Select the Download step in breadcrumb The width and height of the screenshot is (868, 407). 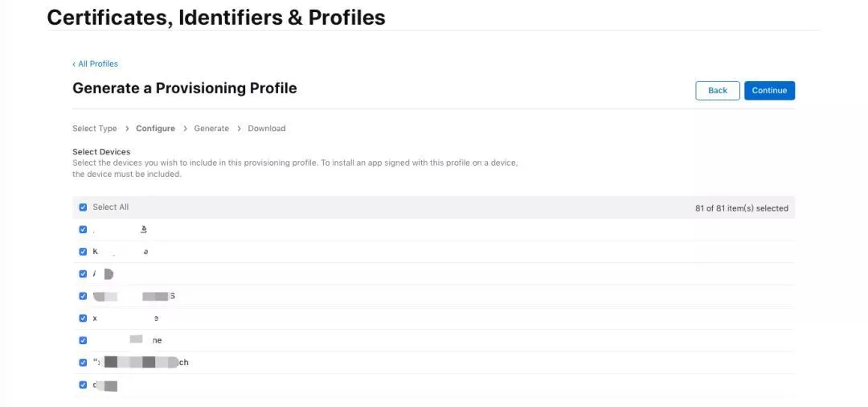pyautogui.click(x=267, y=129)
